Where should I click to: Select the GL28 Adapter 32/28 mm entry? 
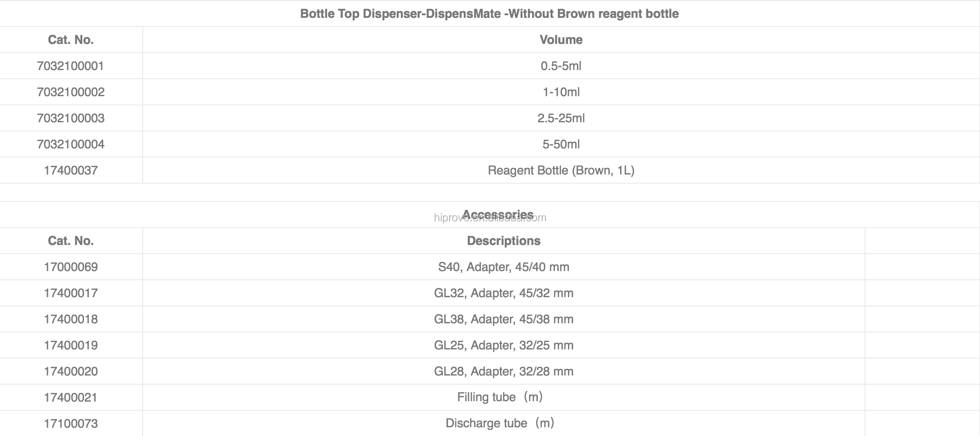[x=503, y=372]
